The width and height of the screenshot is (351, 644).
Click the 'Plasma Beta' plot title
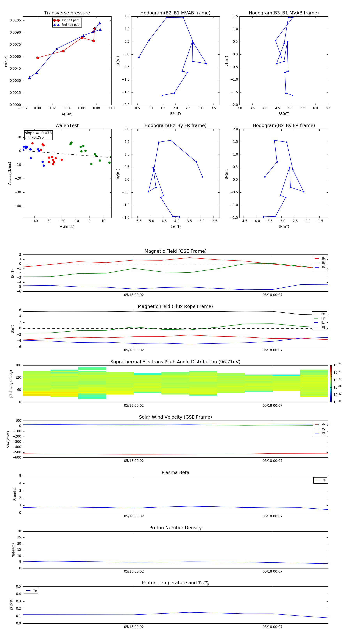(x=175, y=472)
